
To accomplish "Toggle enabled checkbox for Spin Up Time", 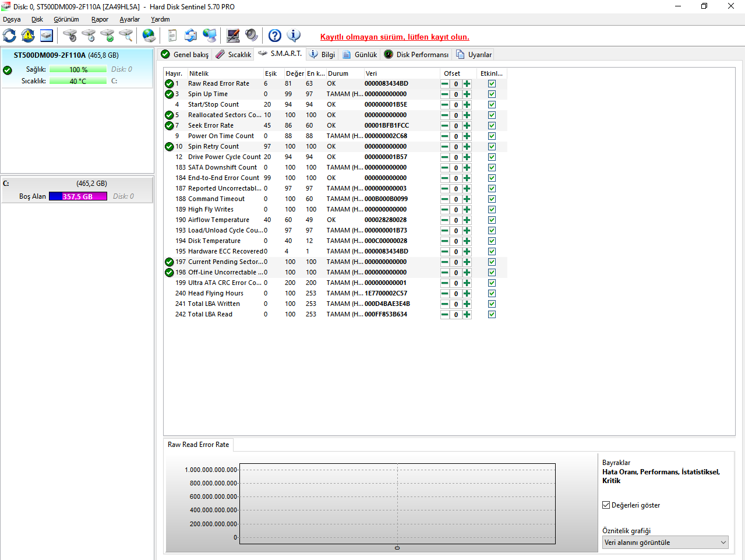I will [x=492, y=94].
